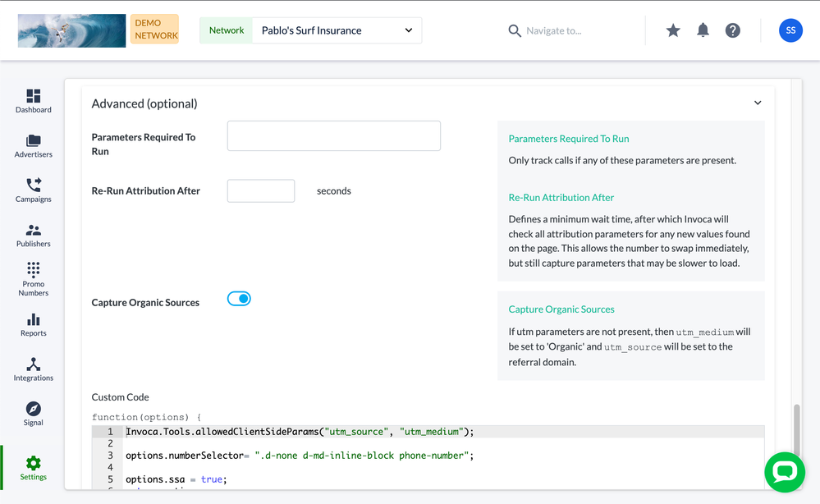This screenshot has width=820, height=504.
Task: Click the Advanced (optional) heading
Action: pos(144,103)
